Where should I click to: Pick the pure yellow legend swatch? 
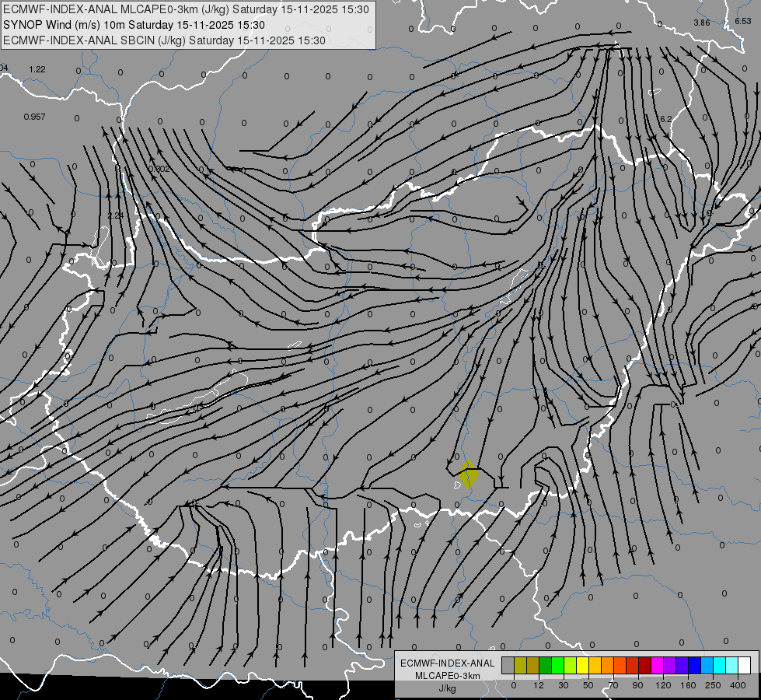(x=582, y=665)
